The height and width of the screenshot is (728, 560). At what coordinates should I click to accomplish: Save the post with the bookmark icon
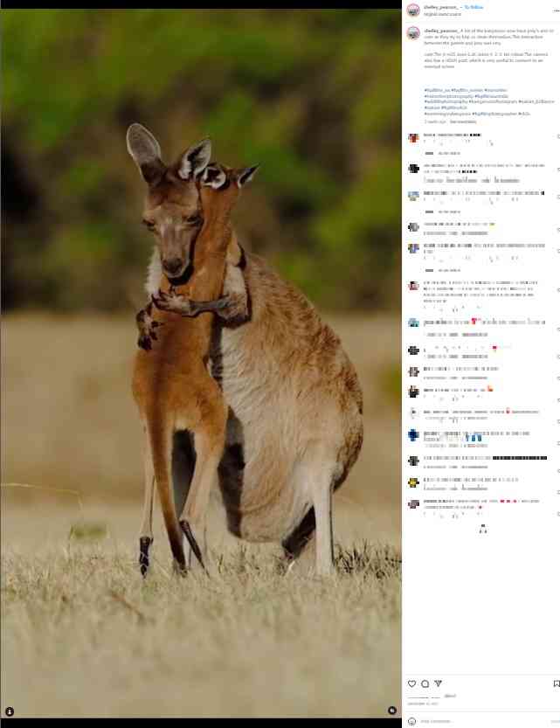coord(557,683)
